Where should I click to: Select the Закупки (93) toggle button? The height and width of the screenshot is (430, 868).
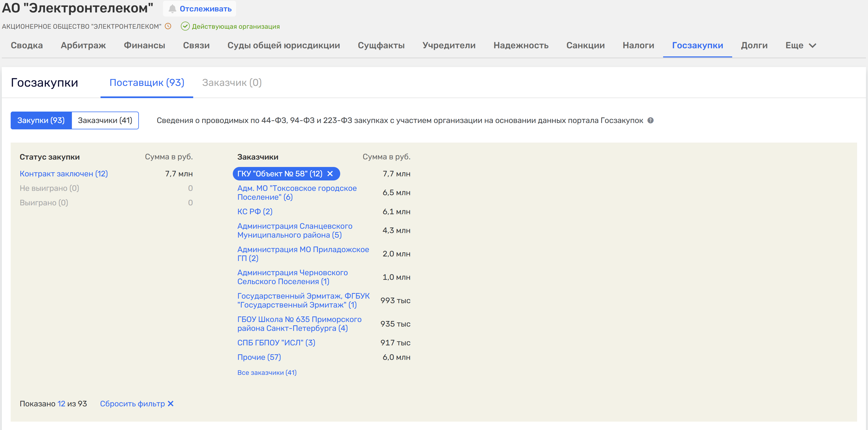pyautogui.click(x=41, y=120)
